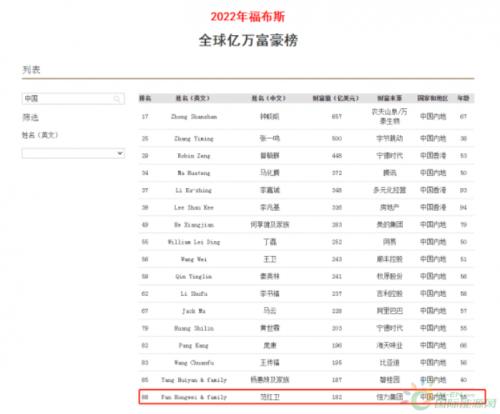Select the Zhang Yiming entry

tap(194, 138)
